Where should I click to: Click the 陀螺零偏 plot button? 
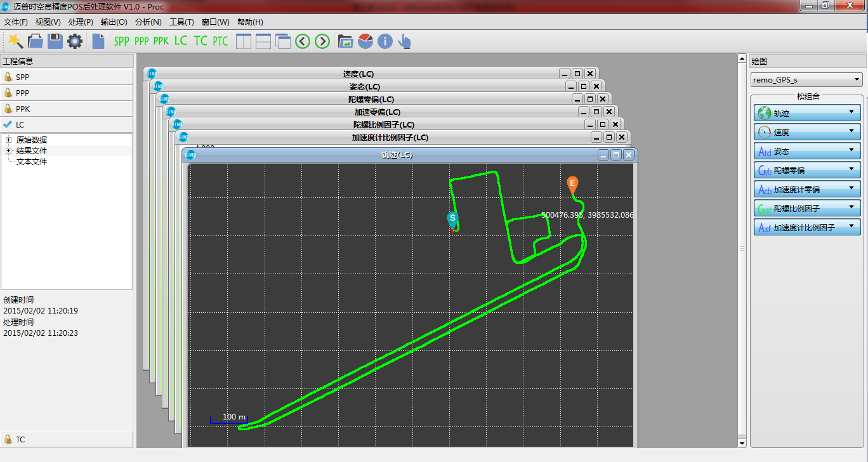807,171
